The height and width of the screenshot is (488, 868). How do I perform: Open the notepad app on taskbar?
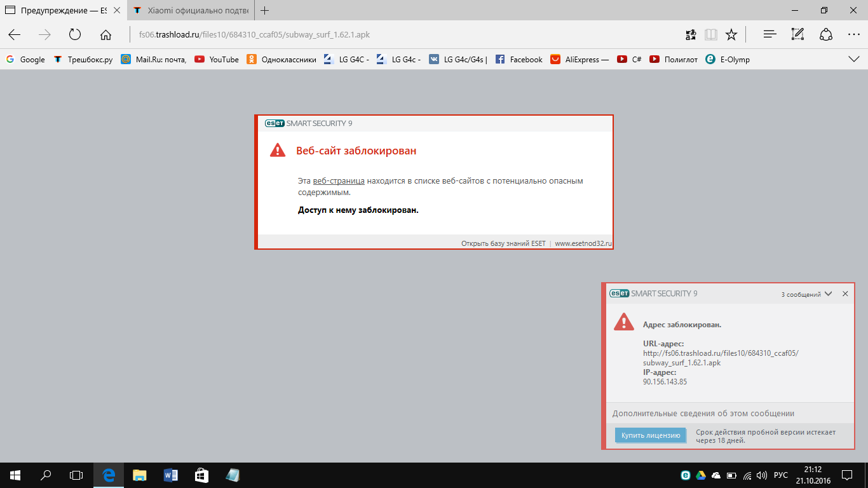click(x=232, y=475)
